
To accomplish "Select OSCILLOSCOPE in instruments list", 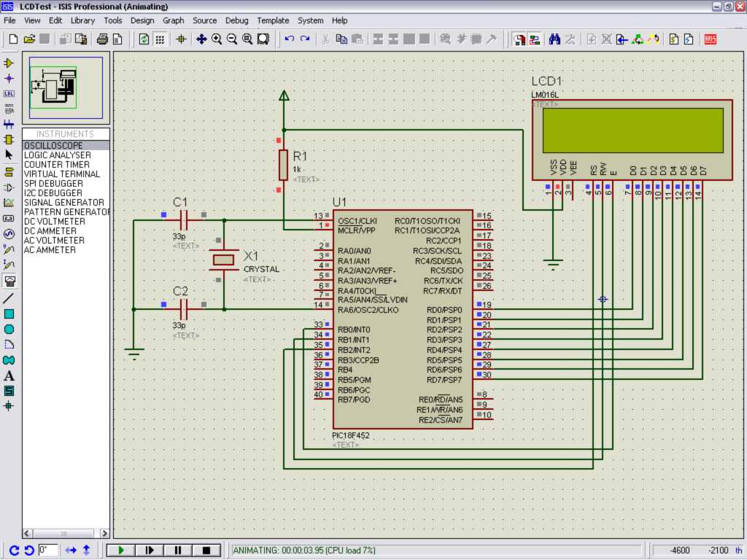I will [66, 145].
